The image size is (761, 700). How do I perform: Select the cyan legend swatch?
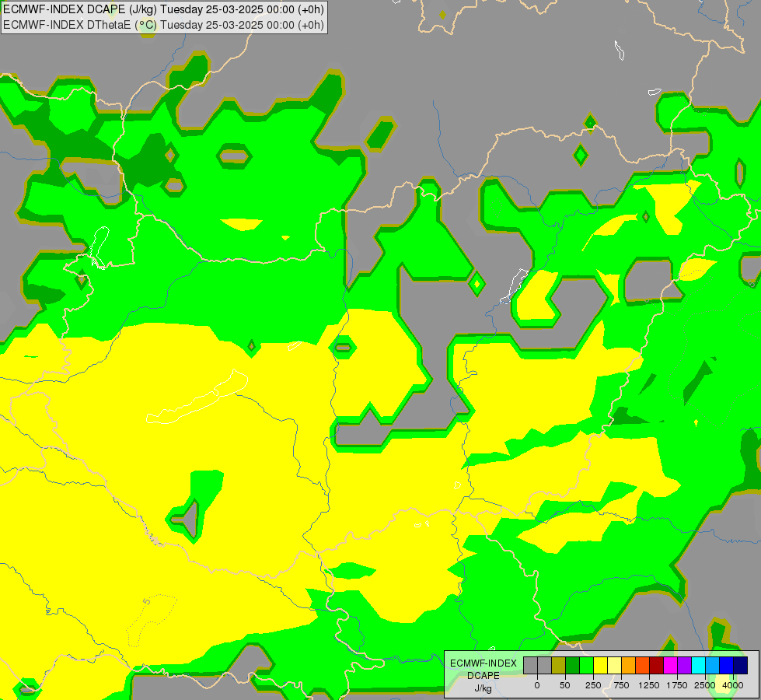pos(699,665)
